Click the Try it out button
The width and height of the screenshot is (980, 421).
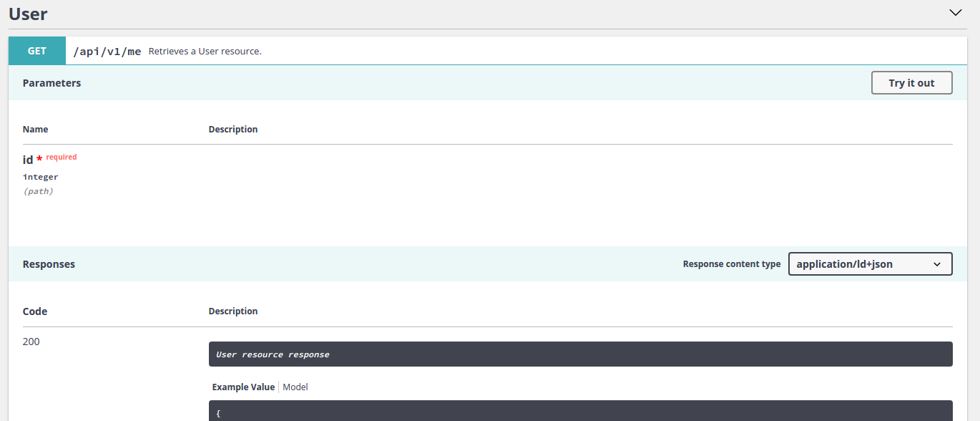point(911,83)
